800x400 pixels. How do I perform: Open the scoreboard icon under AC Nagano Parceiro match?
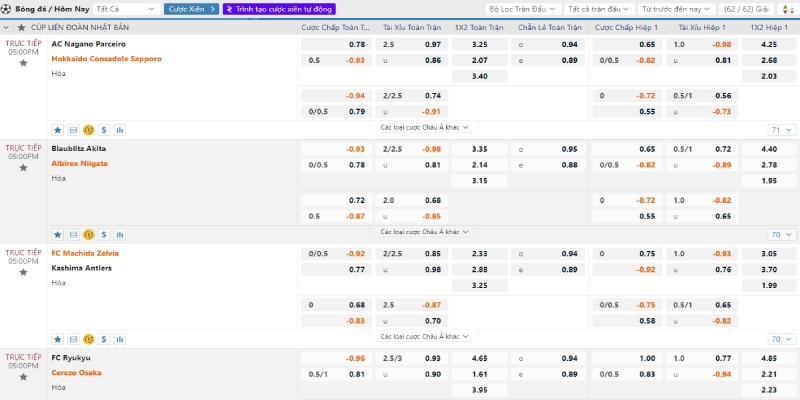click(x=72, y=130)
